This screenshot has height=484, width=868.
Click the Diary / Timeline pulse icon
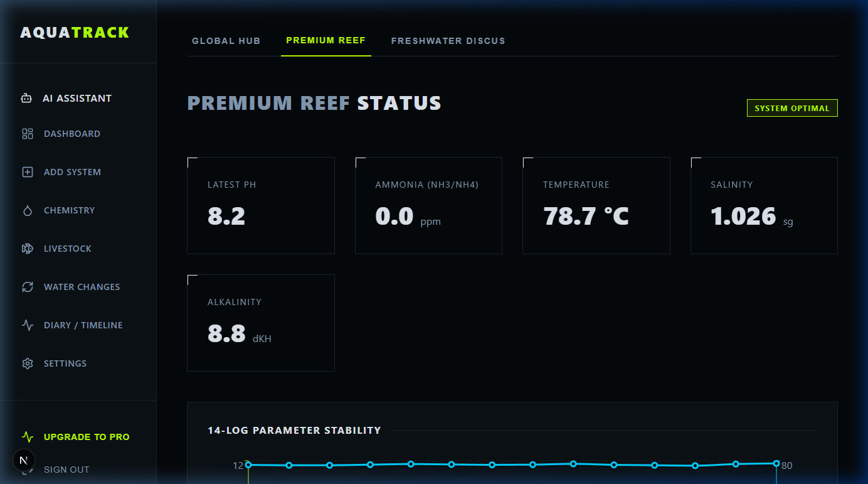(28, 325)
